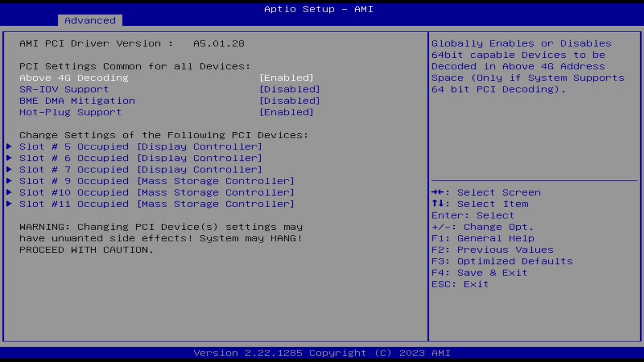Select the Hot-Plug Support setting
Image resolution: width=644 pixels, height=362 pixels.
(x=70, y=112)
